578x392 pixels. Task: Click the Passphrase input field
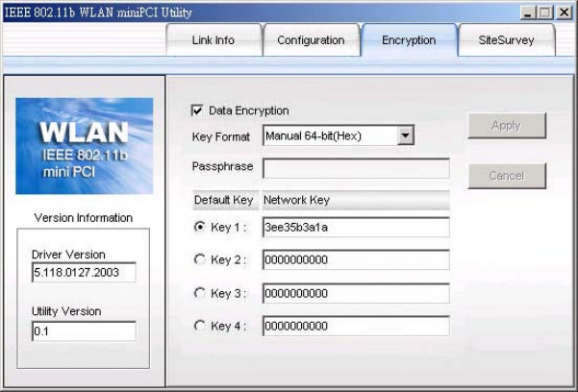356,168
